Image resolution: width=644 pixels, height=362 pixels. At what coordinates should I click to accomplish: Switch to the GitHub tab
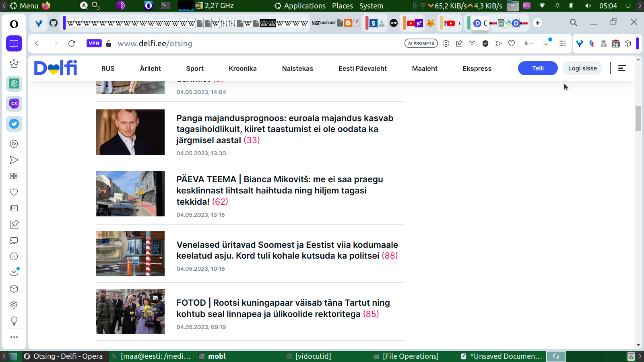(x=54, y=23)
